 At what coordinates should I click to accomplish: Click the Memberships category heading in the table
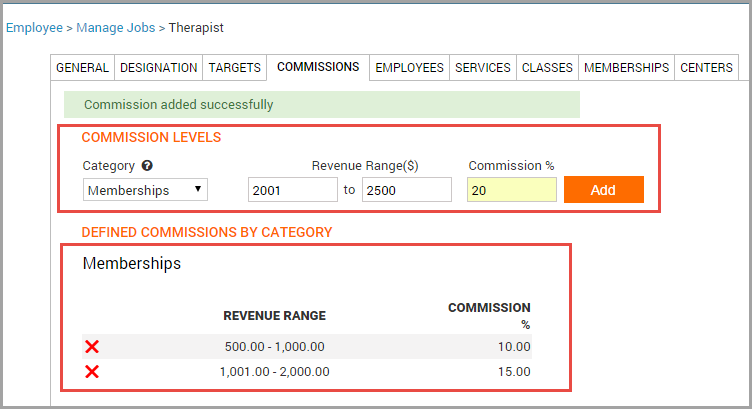pyautogui.click(x=132, y=263)
